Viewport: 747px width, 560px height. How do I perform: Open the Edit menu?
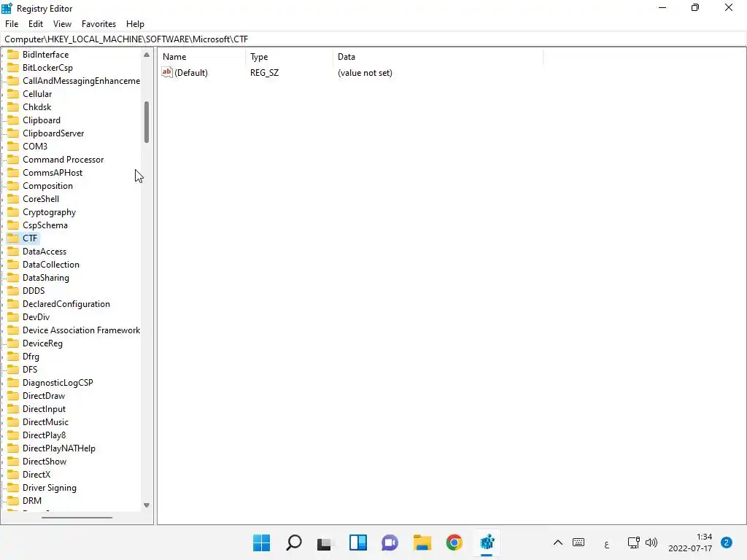(x=36, y=24)
